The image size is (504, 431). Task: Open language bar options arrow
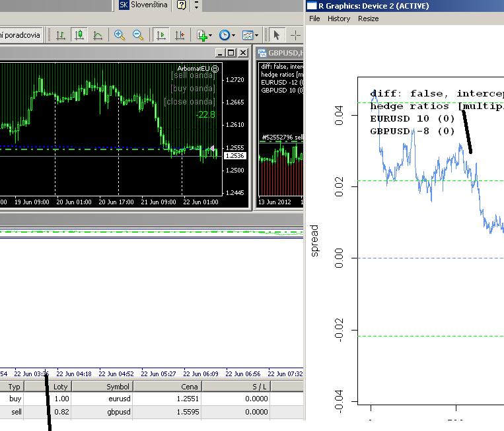[x=196, y=5]
